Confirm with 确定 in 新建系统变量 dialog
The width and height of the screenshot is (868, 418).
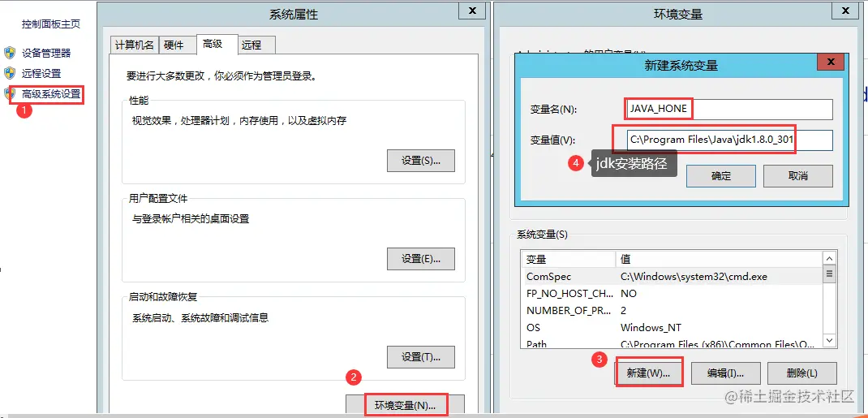click(x=720, y=176)
